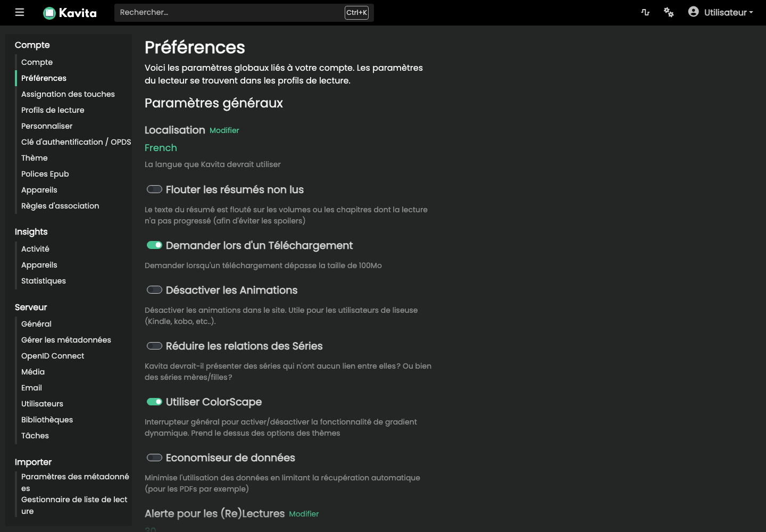
Task: Open the server settings gears icon
Action: click(x=669, y=12)
